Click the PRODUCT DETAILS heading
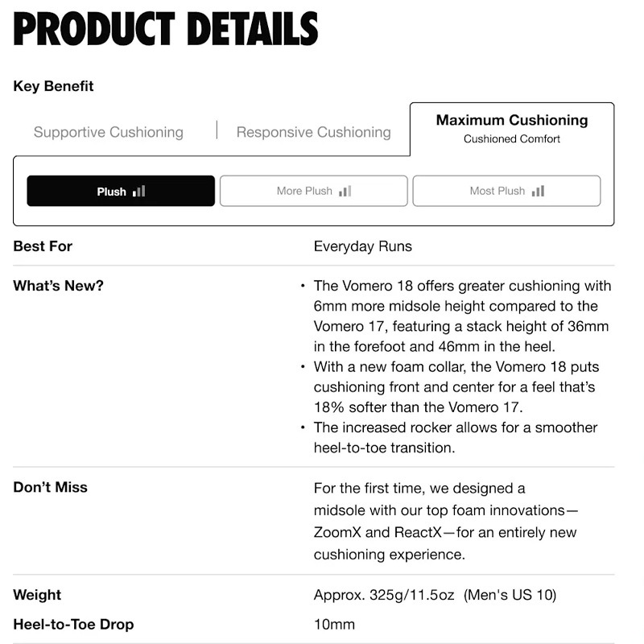Image resolution: width=644 pixels, height=644 pixels. [166, 29]
